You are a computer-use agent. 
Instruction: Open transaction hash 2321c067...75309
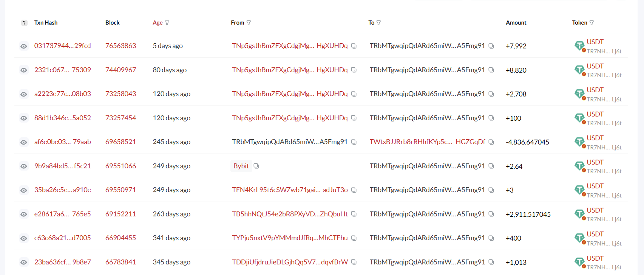[x=62, y=70]
